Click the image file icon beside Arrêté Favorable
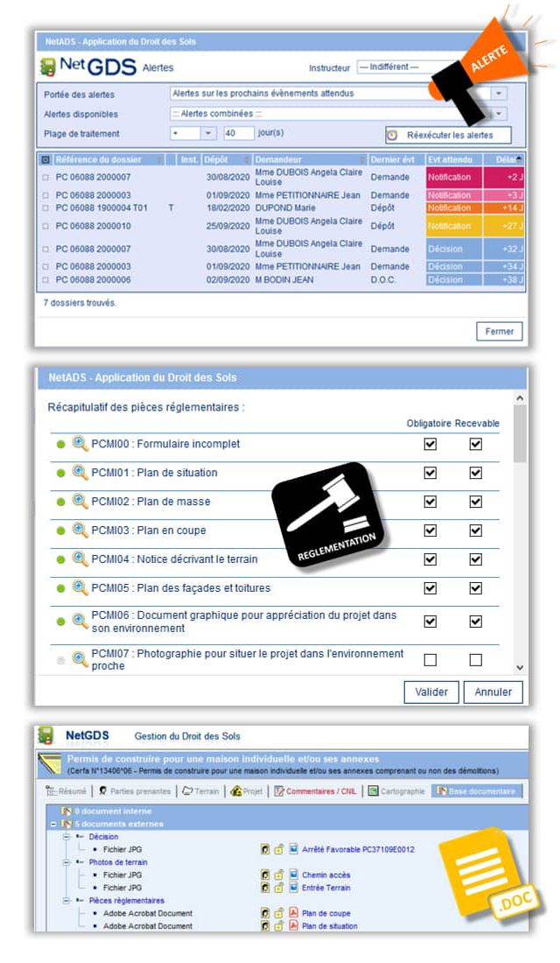The width and height of the screenshot is (560, 963). click(293, 849)
